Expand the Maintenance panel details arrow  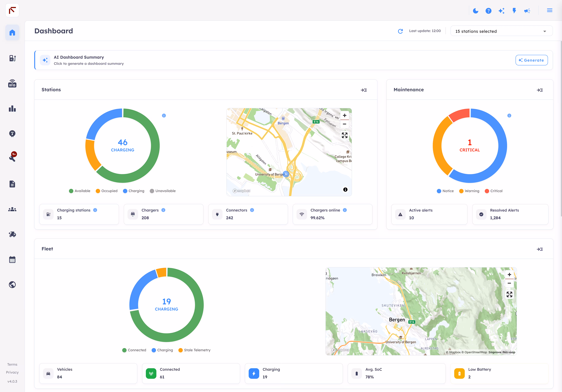[540, 90]
